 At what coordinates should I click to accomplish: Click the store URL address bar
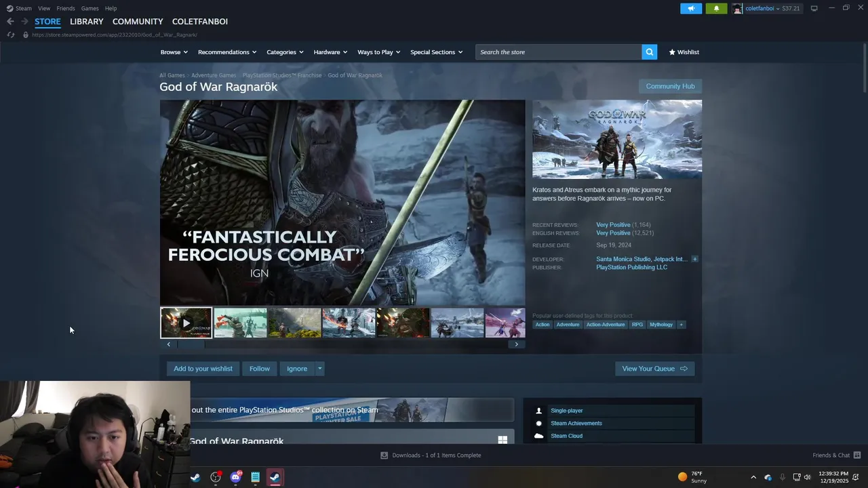pos(115,35)
